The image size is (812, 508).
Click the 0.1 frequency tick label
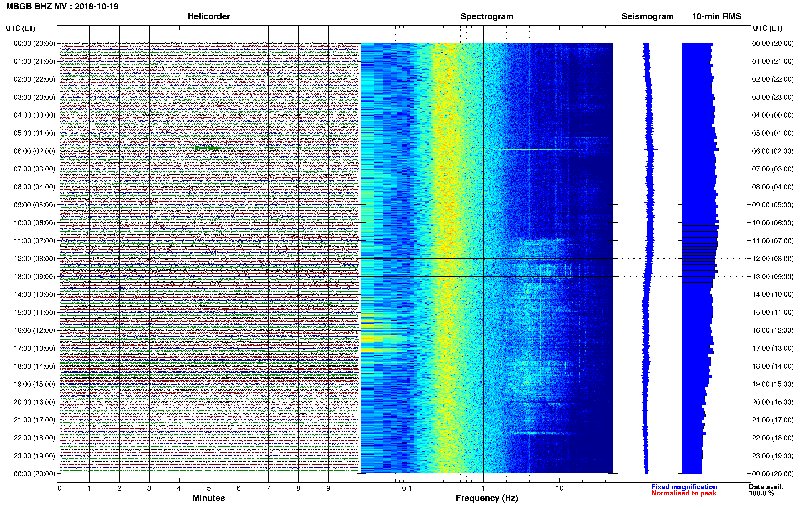click(x=407, y=488)
